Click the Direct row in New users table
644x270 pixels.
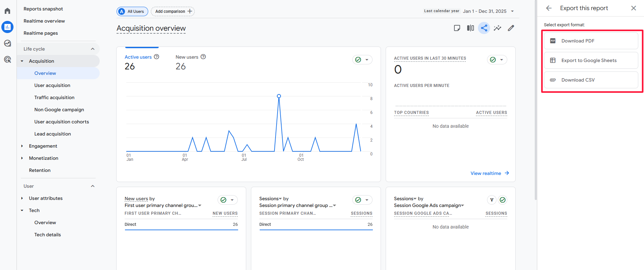coord(181,224)
